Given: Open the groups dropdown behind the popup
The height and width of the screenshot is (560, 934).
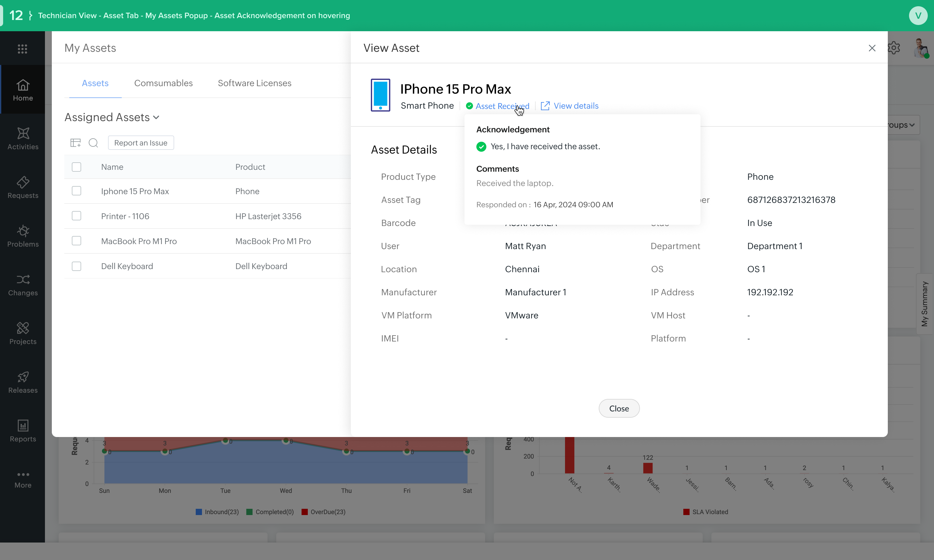Looking at the screenshot, I should pos(904,125).
